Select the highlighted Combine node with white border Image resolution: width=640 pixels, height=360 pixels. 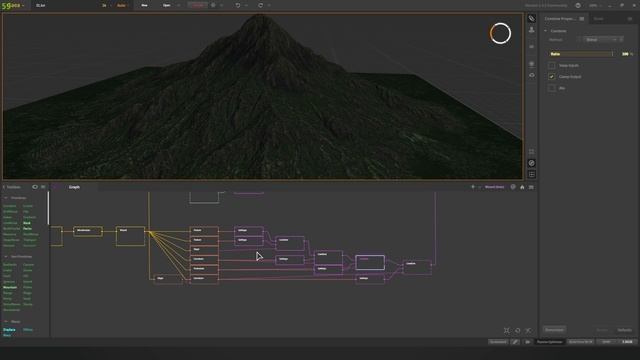(370, 262)
